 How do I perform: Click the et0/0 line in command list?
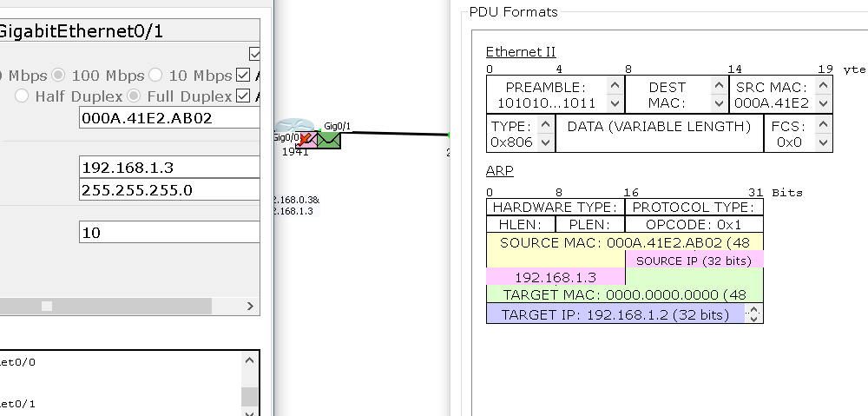(x=17, y=362)
